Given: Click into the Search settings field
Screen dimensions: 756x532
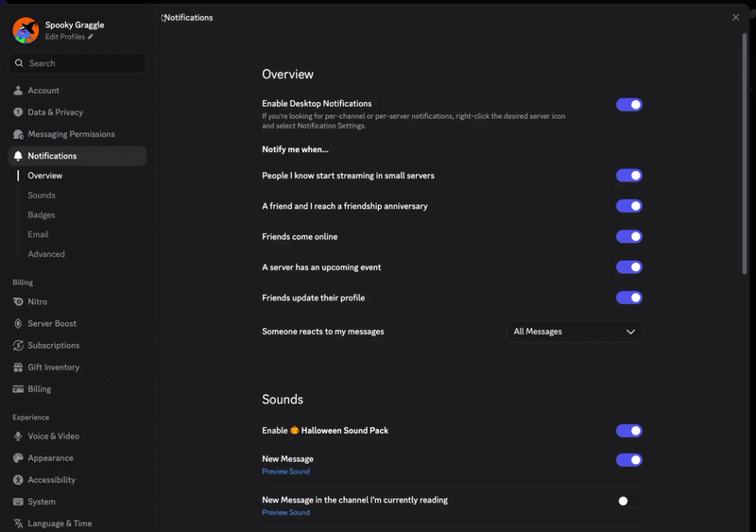Looking at the screenshot, I should pyautogui.click(x=77, y=63).
